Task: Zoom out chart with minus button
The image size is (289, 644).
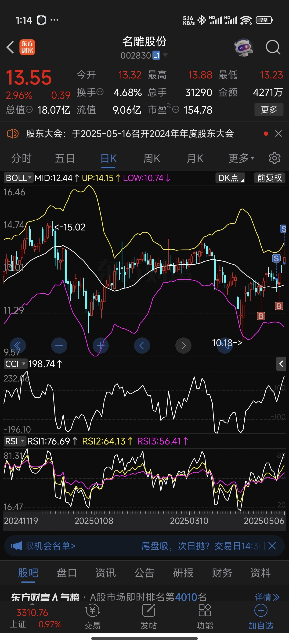Action: (x=59, y=345)
